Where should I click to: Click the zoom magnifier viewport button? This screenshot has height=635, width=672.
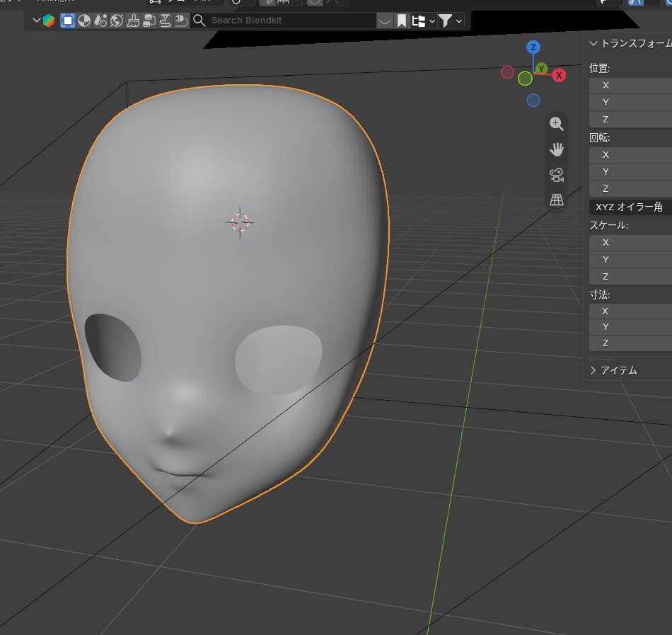pos(557,124)
